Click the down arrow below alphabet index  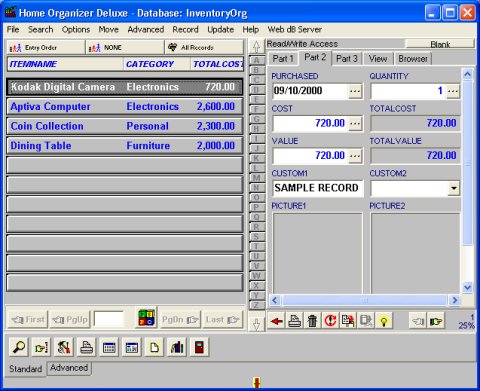coord(256,324)
